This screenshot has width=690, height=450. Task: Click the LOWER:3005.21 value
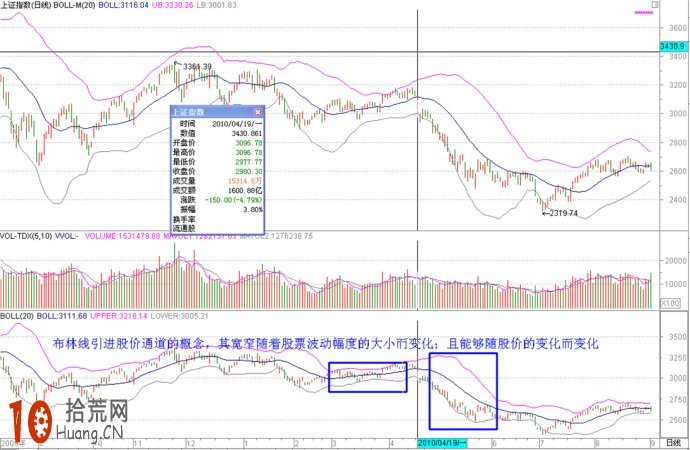[180, 316]
